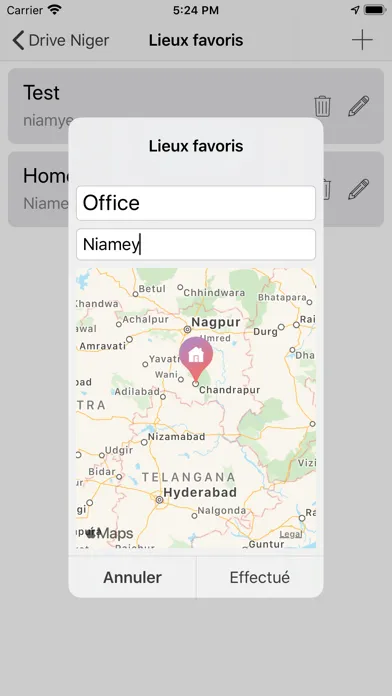392x696 pixels.
Task: Tap Bhatapara label on the map
Action: (282, 297)
